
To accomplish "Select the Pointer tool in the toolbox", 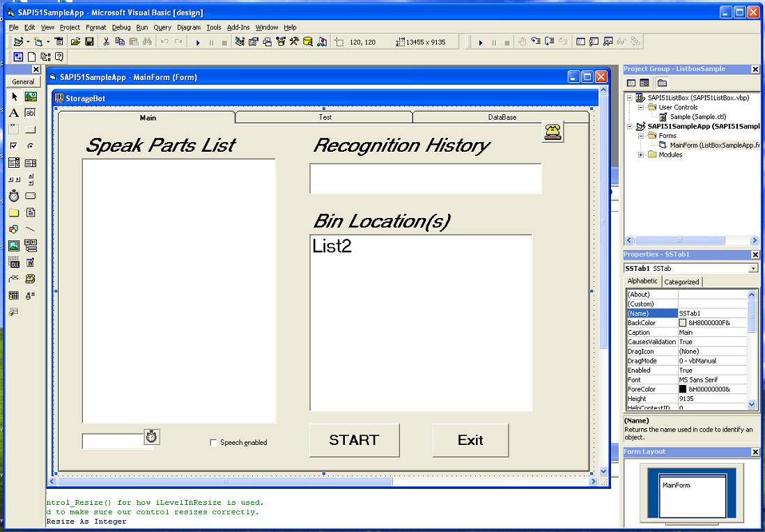I will (x=14, y=97).
